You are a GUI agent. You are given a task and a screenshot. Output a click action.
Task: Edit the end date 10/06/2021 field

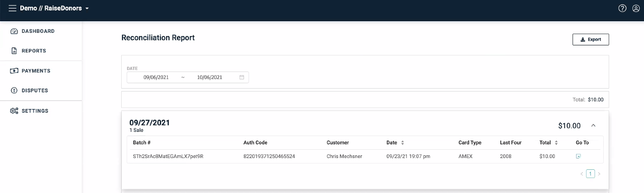pyautogui.click(x=210, y=77)
